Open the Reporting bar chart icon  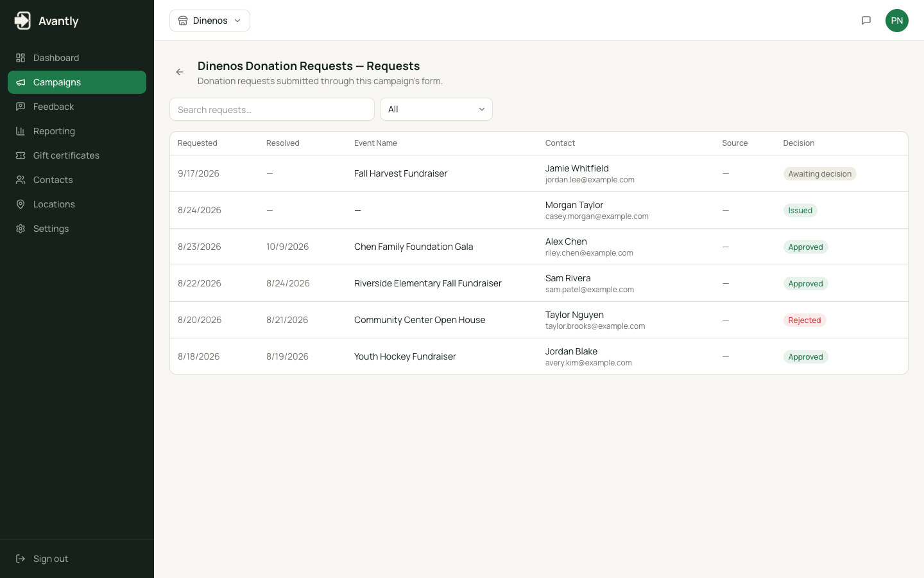(21, 131)
